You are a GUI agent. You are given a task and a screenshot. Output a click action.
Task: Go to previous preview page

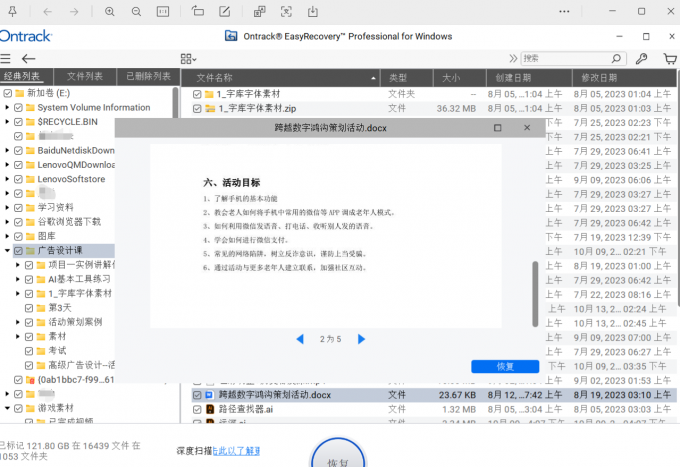point(300,339)
